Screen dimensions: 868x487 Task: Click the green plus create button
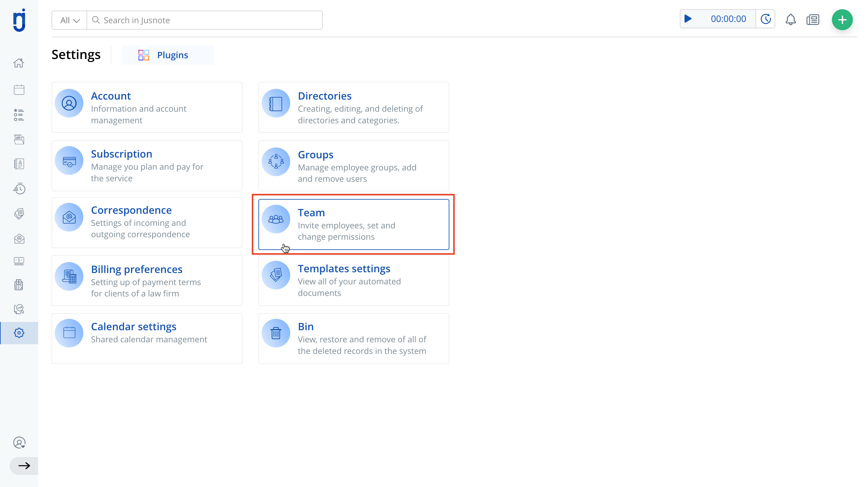click(842, 20)
